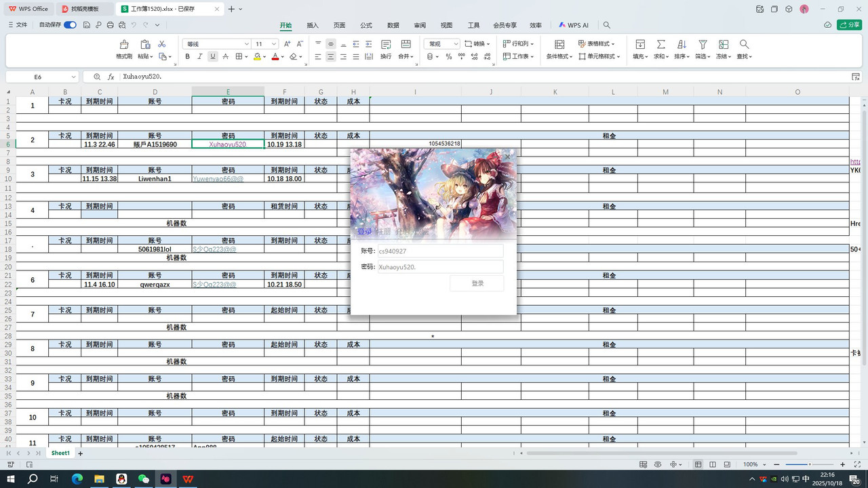The height and width of the screenshot is (488, 868).
Task: Click the insert function fx icon
Action: pos(111,77)
